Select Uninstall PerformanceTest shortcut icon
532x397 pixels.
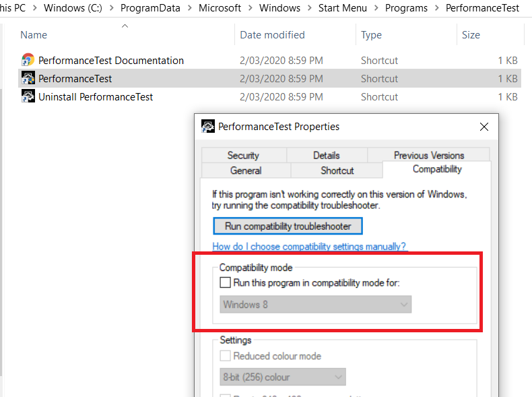click(x=28, y=96)
